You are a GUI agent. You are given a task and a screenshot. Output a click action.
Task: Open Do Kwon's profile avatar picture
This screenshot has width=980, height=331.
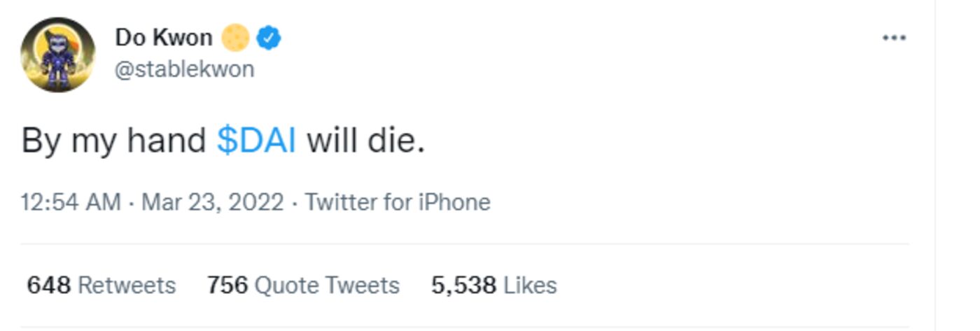(58, 55)
